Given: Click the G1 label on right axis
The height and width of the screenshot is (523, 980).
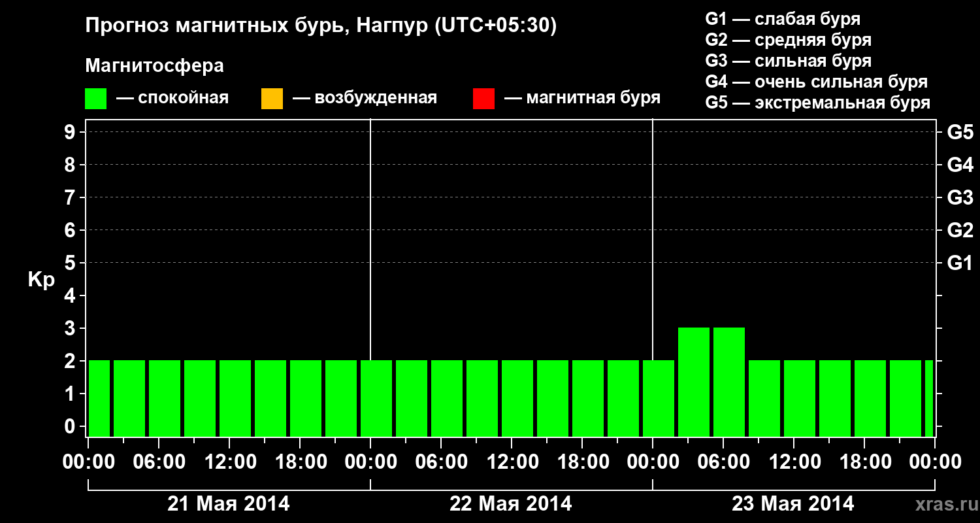Looking at the screenshot, I should [960, 263].
